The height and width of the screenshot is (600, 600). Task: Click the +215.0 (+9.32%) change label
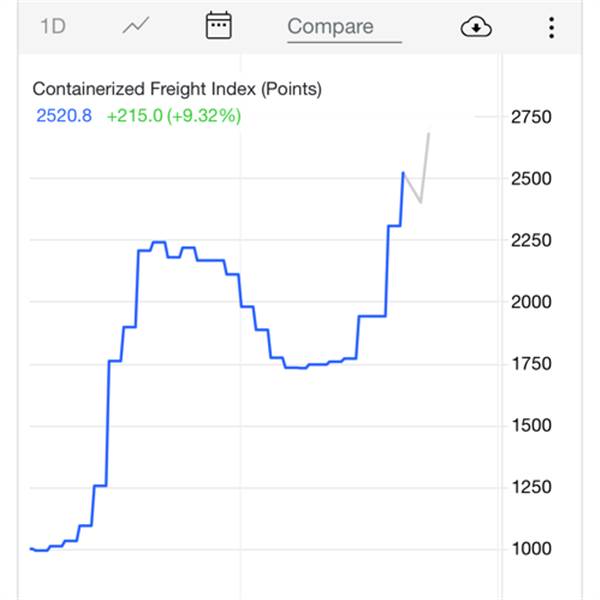pyautogui.click(x=174, y=116)
